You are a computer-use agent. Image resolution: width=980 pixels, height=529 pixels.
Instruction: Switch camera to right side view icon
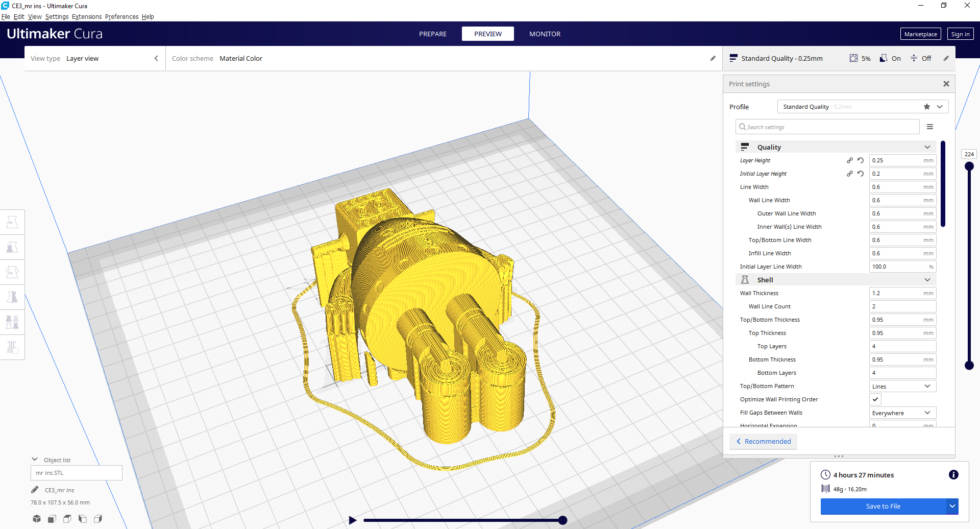98,519
